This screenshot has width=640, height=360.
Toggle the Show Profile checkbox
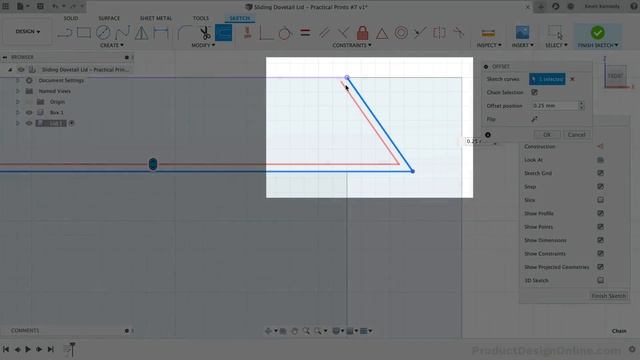click(600, 213)
